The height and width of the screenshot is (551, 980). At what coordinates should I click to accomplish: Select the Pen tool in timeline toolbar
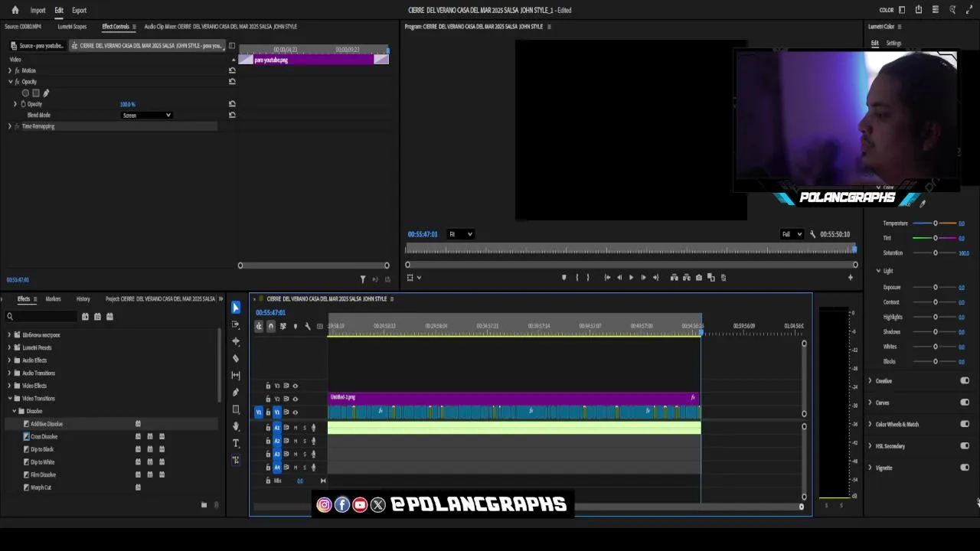click(235, 392)
